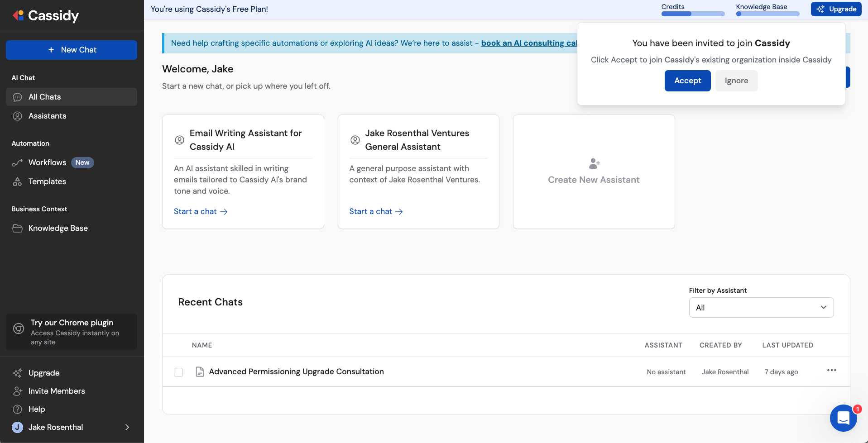Click the NAME column header
868x443 pixels.
tap(202, 345)
